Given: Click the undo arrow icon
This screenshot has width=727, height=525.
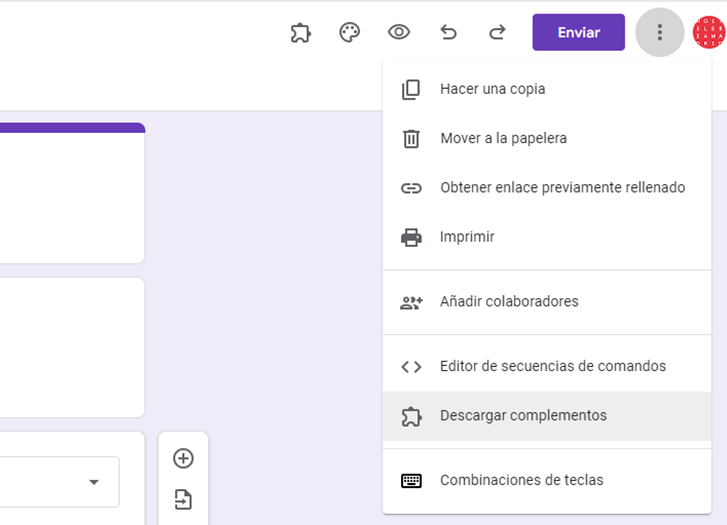Looking at the screenshot, I should 448,33.
